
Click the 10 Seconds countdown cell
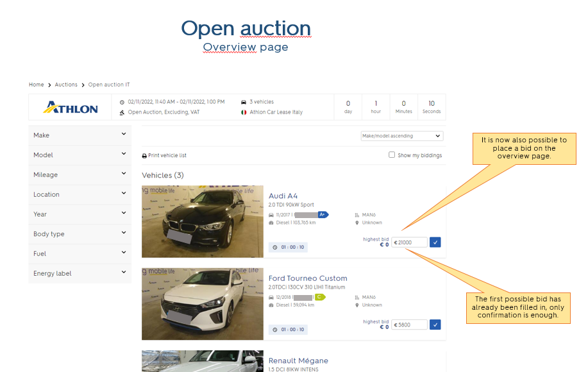432,107
